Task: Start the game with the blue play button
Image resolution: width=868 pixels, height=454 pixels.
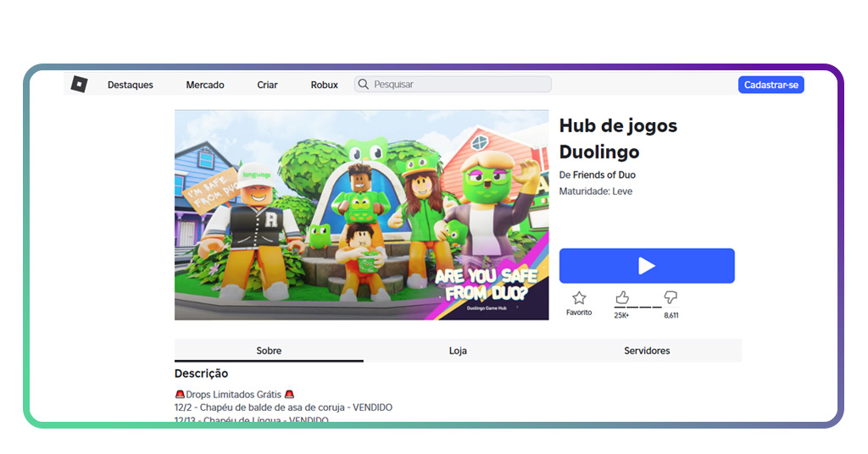Action: tap(647, 266)
